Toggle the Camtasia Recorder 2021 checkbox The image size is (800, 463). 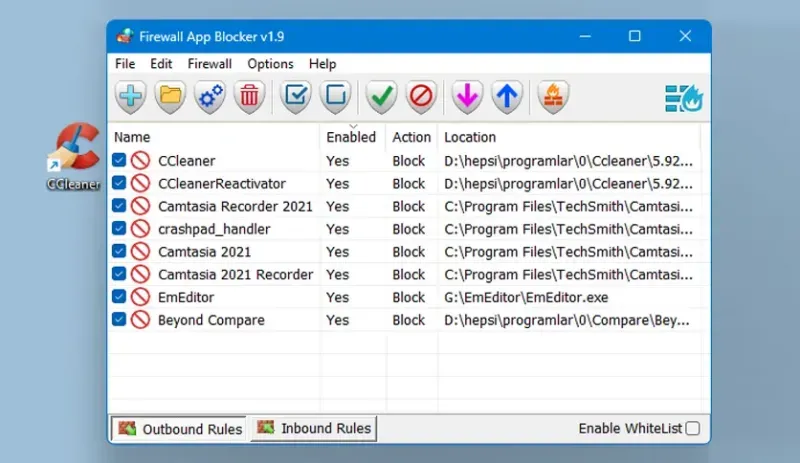[119, 205]
